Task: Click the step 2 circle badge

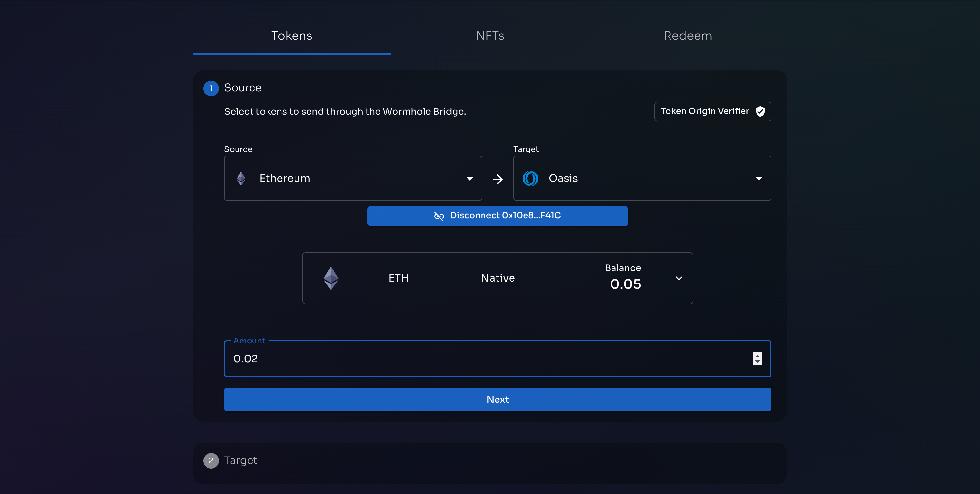Action: 211,460
